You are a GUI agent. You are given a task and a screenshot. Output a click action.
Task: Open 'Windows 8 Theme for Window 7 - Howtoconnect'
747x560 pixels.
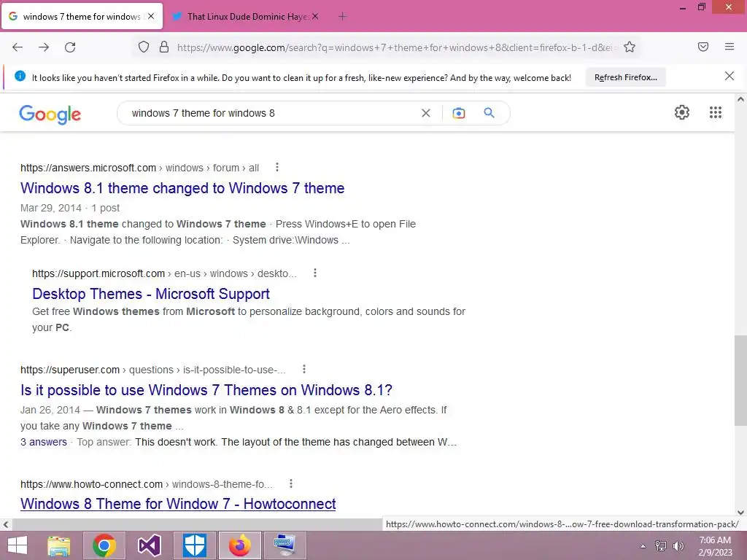(x=178, y=504)
